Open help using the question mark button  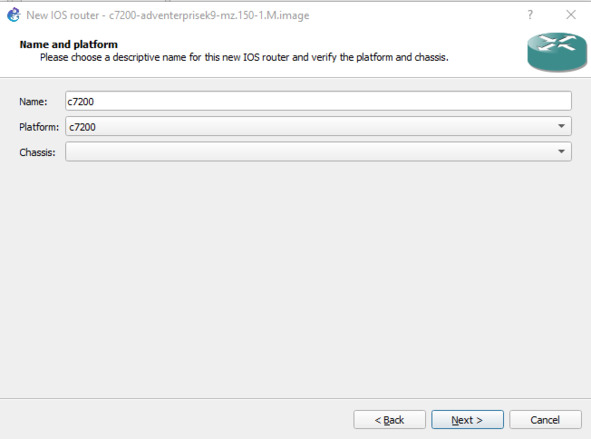click(x=530, y=15)
